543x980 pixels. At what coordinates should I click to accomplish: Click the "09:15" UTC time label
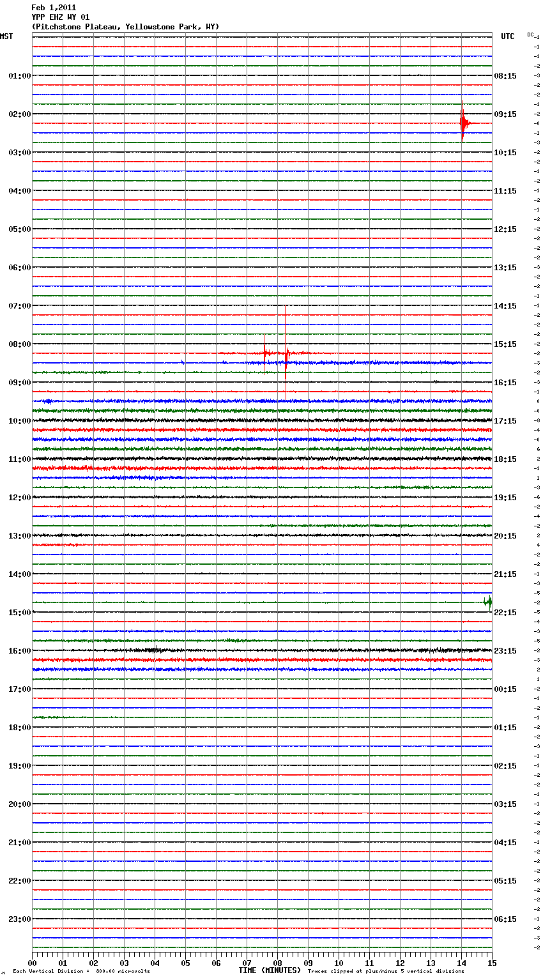[505, 114]
